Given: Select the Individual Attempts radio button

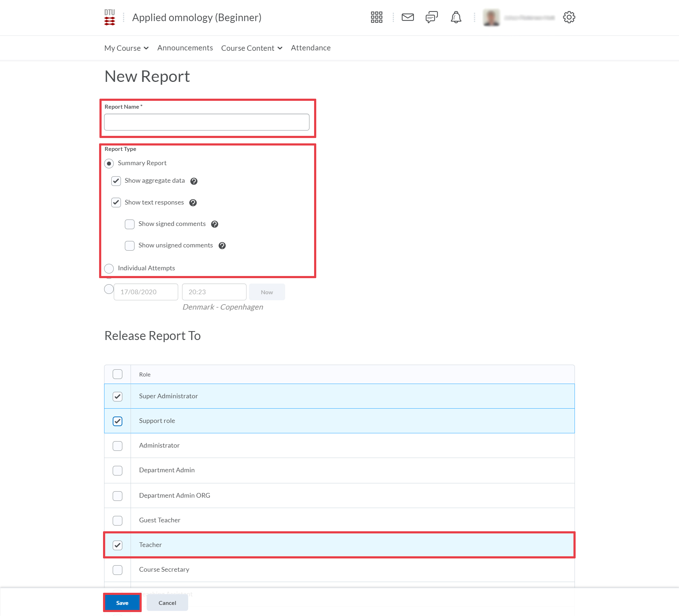Looking at the screenshot, I should 109,268.
